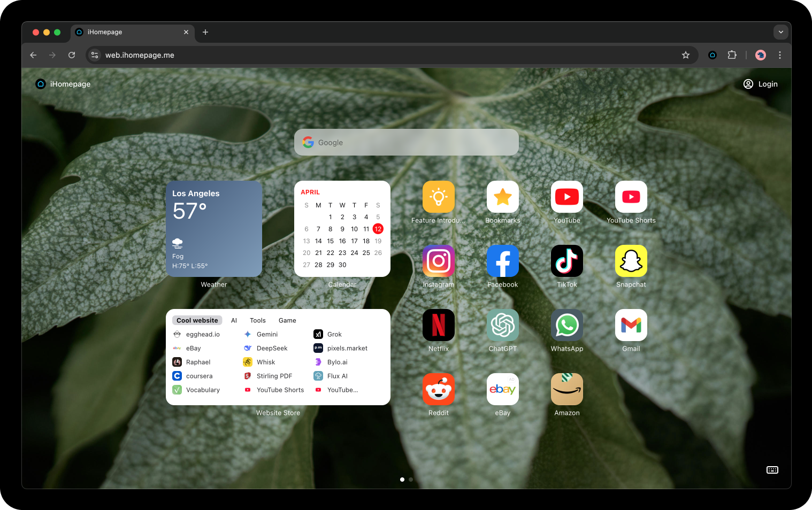Open the Los Angeles weather widget

point(214,229)
